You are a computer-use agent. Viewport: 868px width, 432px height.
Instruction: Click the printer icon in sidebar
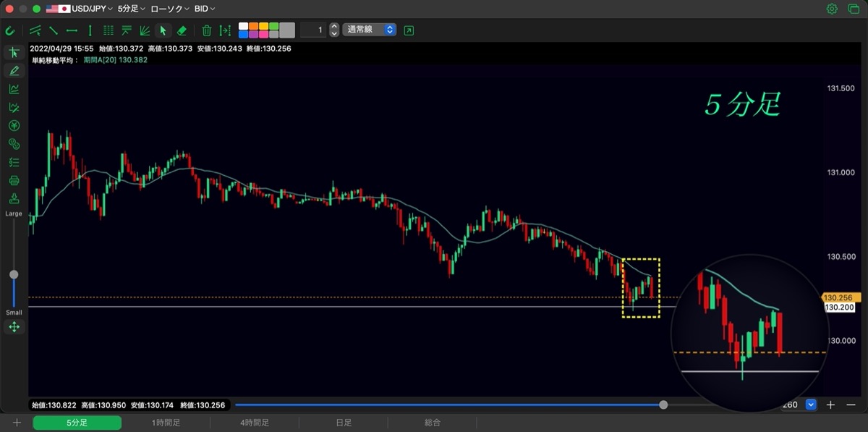(x=14, y=180)
